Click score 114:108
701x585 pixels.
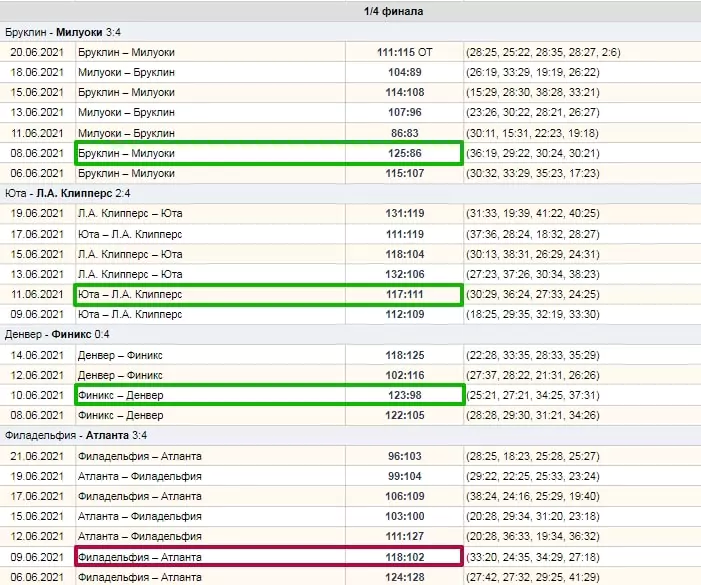point(405,93)
